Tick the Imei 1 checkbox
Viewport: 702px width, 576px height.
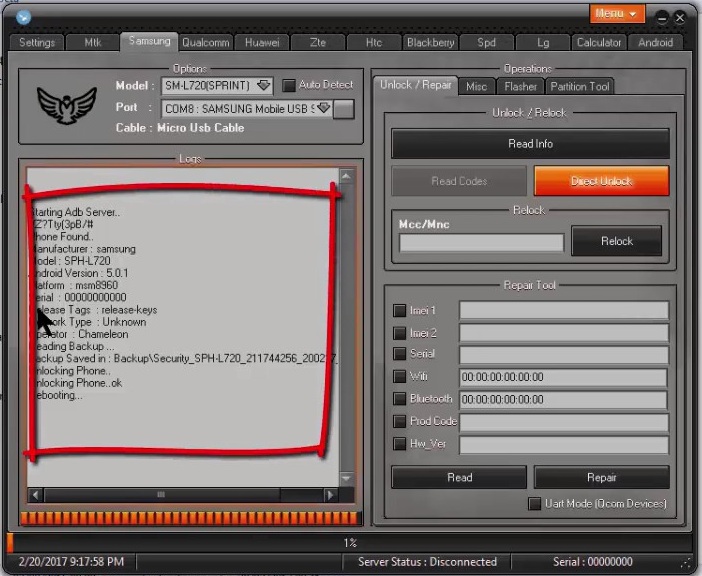click(x=399, y=311)
